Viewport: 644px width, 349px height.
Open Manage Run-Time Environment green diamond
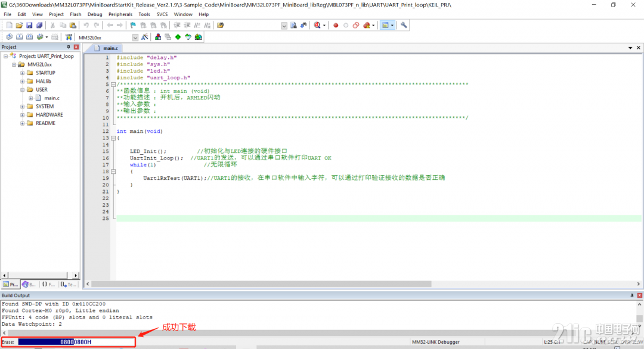pos(178,37)
